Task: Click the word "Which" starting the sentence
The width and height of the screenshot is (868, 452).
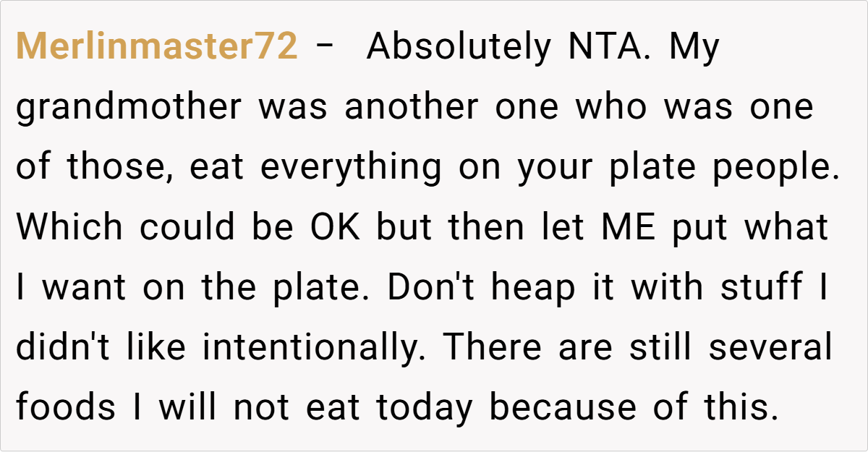Action: (x=69, y=228)
